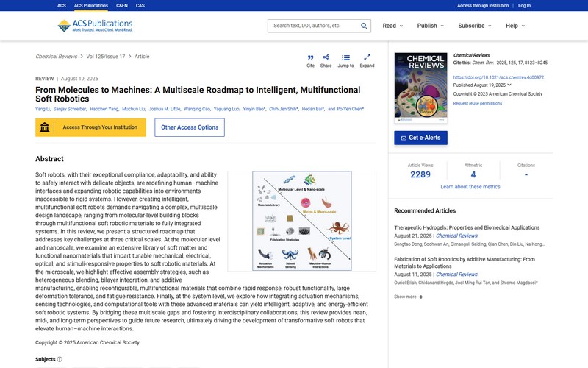The height and width of the screenshot is (368, 588).
Task: Expand the article with the Expand icon
Action: click(367, 57)
